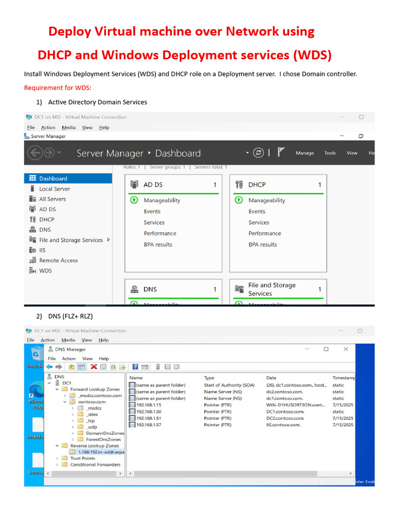The height and width of the screenshot is (532, 399).
Task: Open File menu in DNS Manager
Action: [x=51, y=358]
